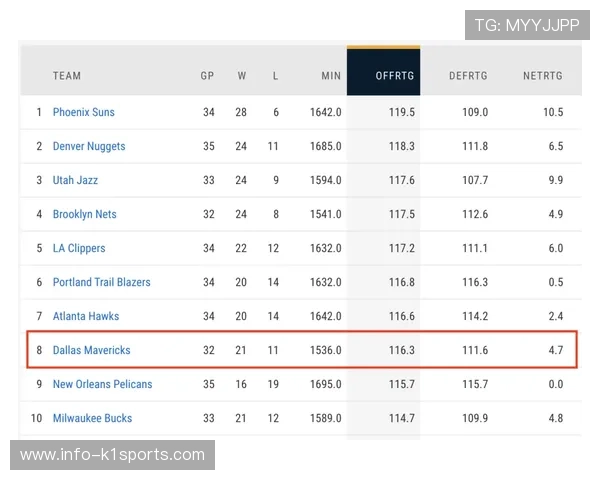
Task: Select LA Clippers NETRTG value 6.0
Action: [556, 248]
